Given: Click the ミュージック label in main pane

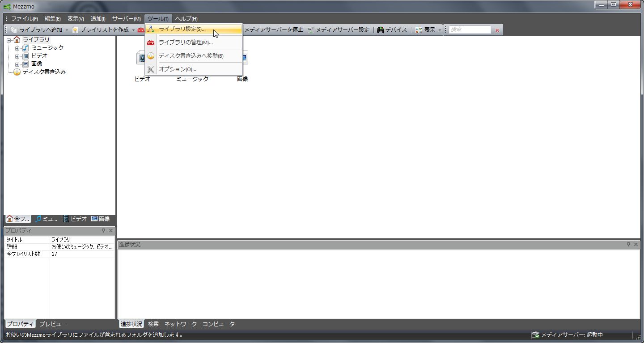Looking at the screenshot, I should pos(192,79).
